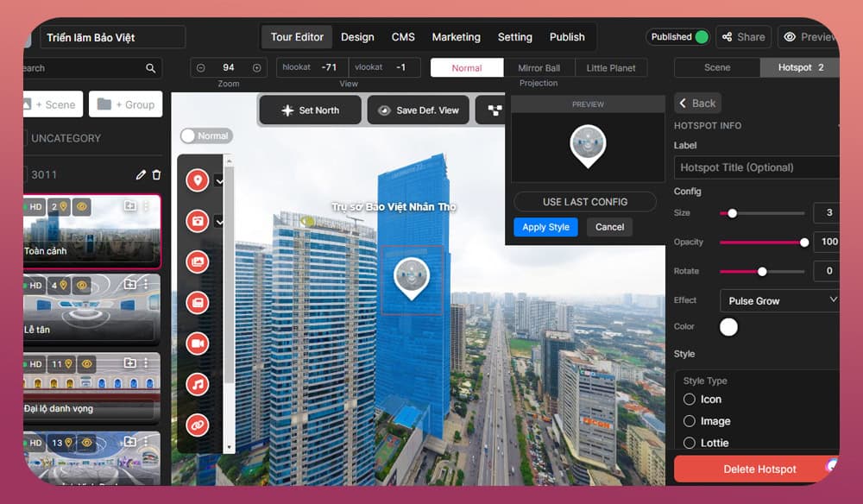Switch to the Design tab
Image resolution: width=863 pixels, height=504 pixels.
357,37
